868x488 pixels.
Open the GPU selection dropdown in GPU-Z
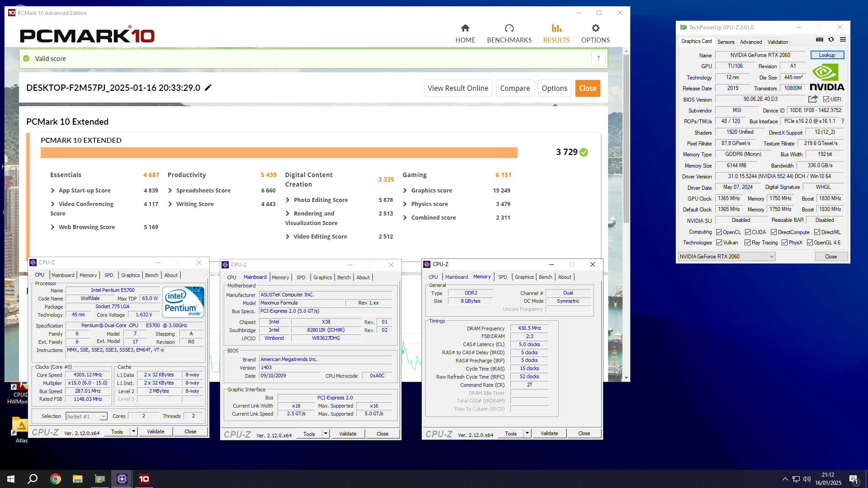(726, 257)
